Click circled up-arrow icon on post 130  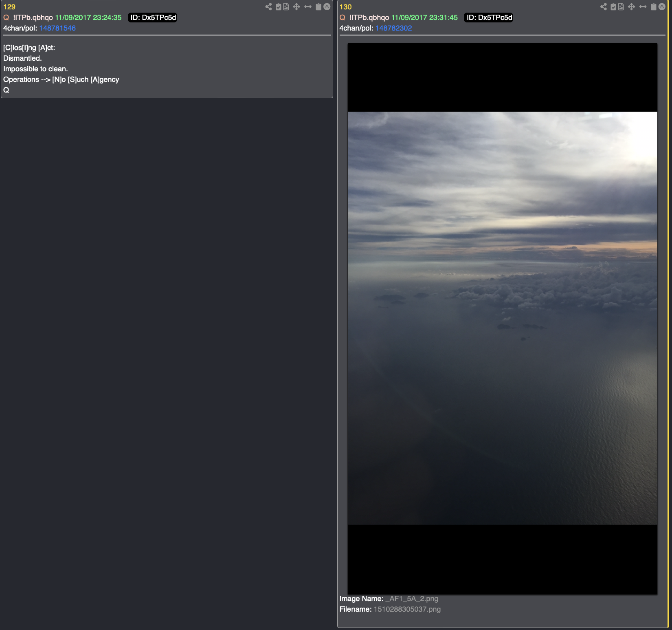point(662,7)
